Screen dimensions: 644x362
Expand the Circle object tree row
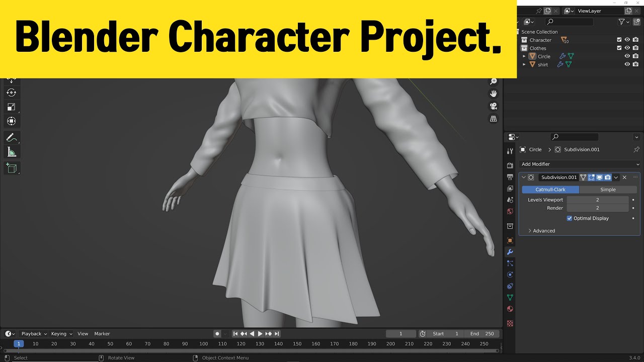point(524,56)
